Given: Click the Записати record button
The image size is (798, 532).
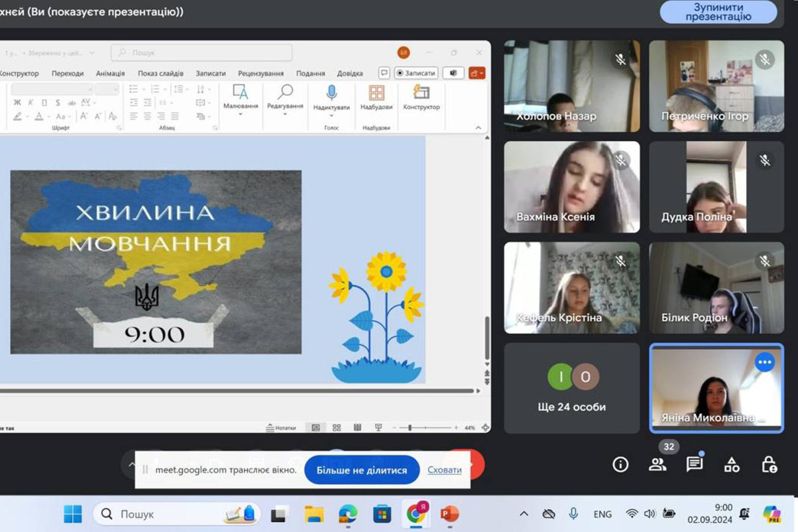Looking at the screenshot, I should 416,72.
